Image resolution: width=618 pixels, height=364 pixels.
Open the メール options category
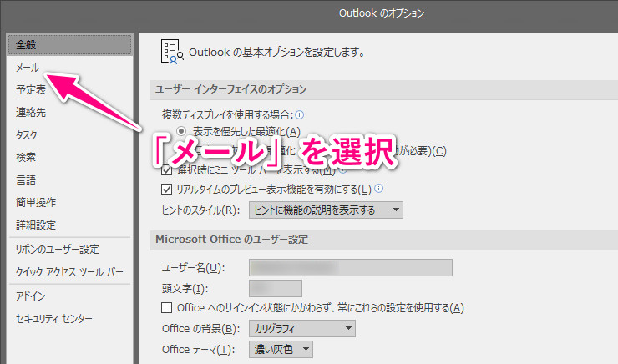pos(28,68)
